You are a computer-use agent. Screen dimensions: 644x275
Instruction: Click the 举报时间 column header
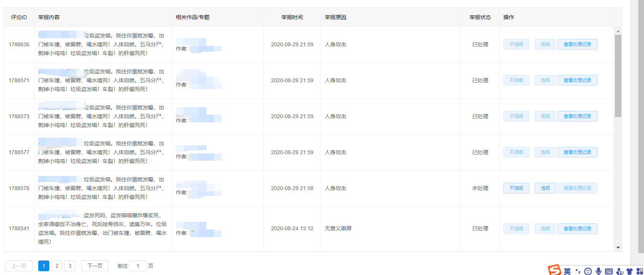tap(292, 17)
